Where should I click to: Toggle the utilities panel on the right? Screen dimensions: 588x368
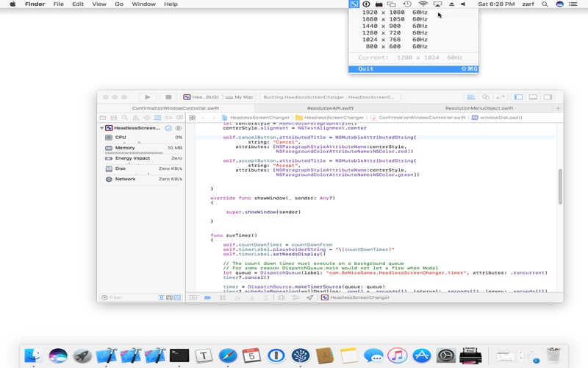click(548, 97)
